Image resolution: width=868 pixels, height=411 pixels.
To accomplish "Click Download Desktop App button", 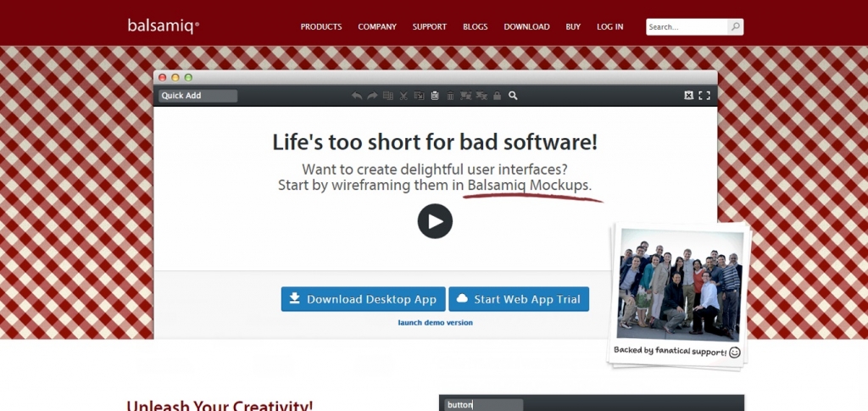I will pyautogui.click(x=363, y=299).
